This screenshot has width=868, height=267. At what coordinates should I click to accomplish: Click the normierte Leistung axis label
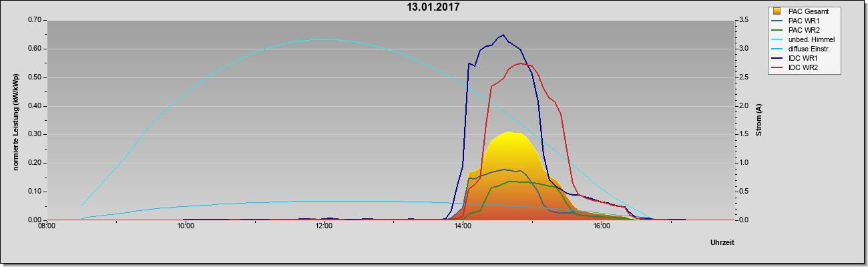tap(15, 120)
